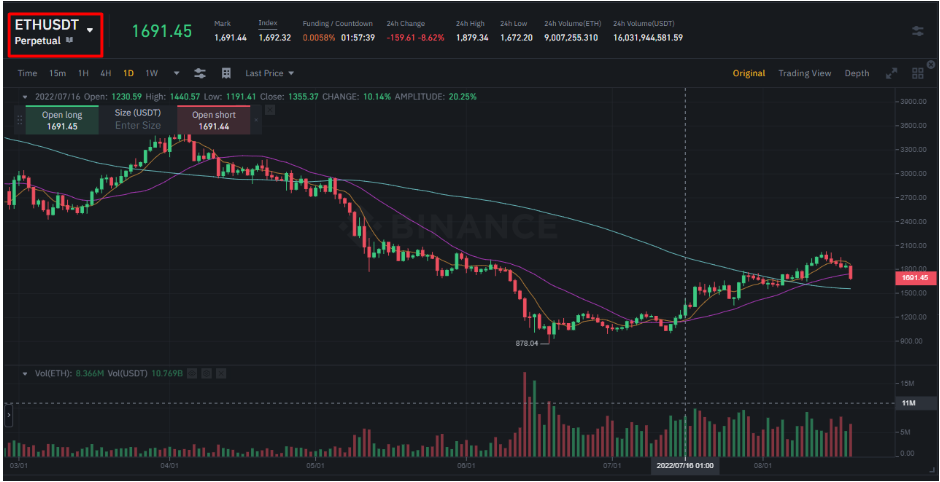The image size is (940, 482).
Task: Open volume indicator settings gear
Action: pyautogui.click(x=204, y=373)
